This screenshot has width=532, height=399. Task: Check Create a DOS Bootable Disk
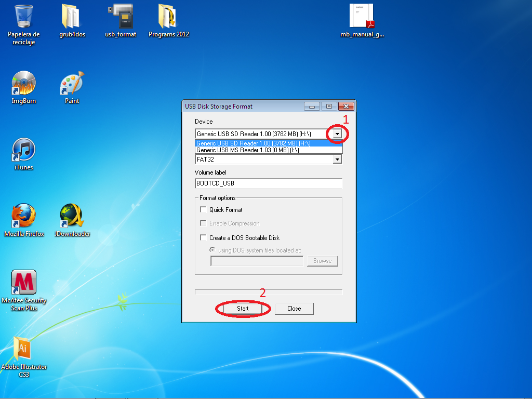pos(203,238)
